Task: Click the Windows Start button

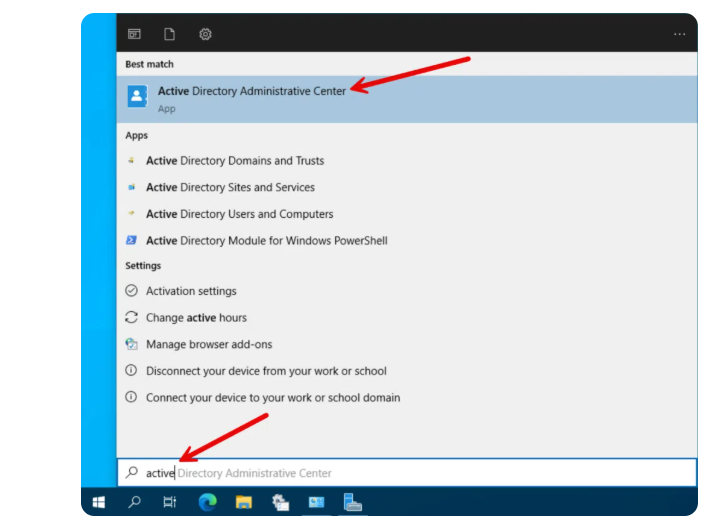Action: pyautogui.click(x=99, y=502)
